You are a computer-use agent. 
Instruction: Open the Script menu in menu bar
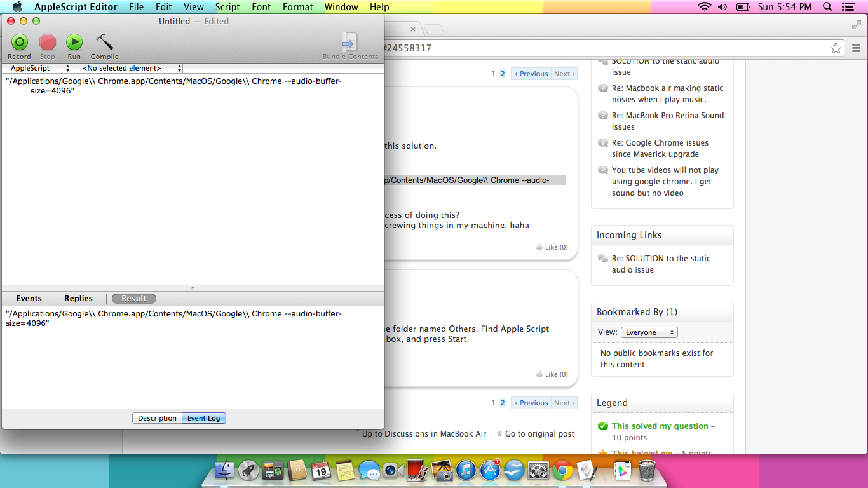click(227, 7)
